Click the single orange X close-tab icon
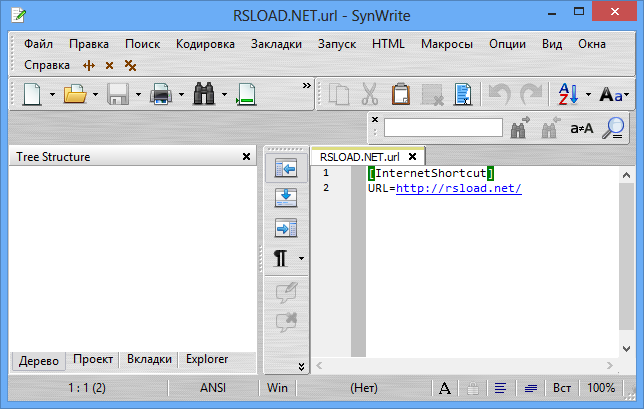Screen dimensions: 644x409 [109, 65]
